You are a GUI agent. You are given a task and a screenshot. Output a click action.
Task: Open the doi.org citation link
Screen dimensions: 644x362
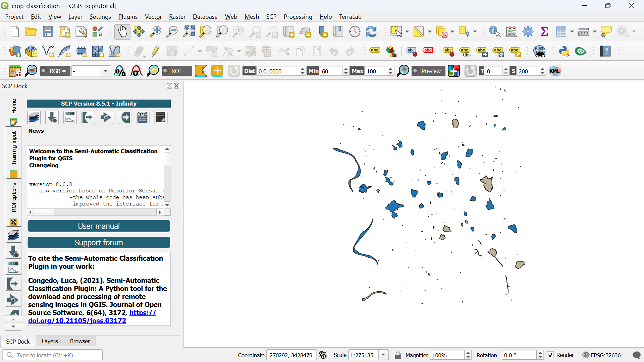[77, 321]
